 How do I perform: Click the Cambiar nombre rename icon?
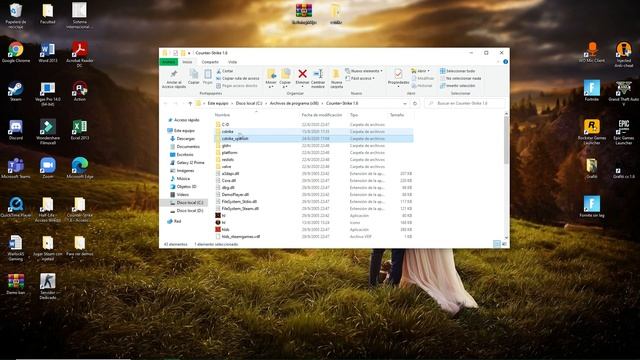tap(318, 74)
